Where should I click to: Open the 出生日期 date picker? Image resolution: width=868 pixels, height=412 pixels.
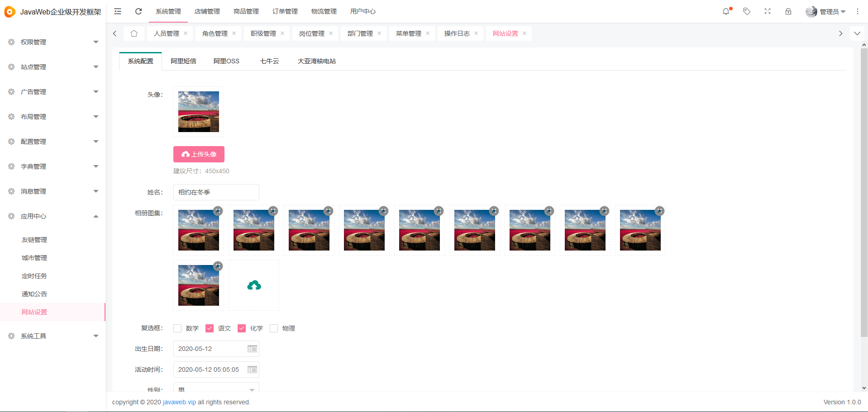point(252,348)
